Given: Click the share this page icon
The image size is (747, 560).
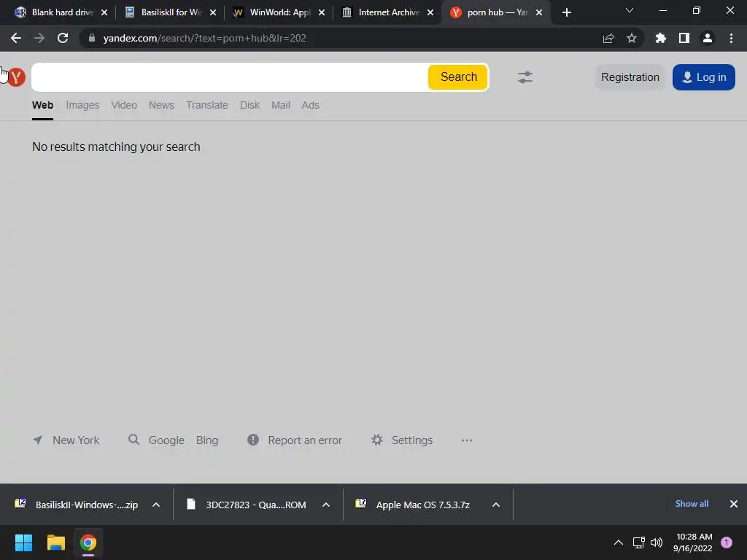Looking at the screenshot, I should (608, 38).
